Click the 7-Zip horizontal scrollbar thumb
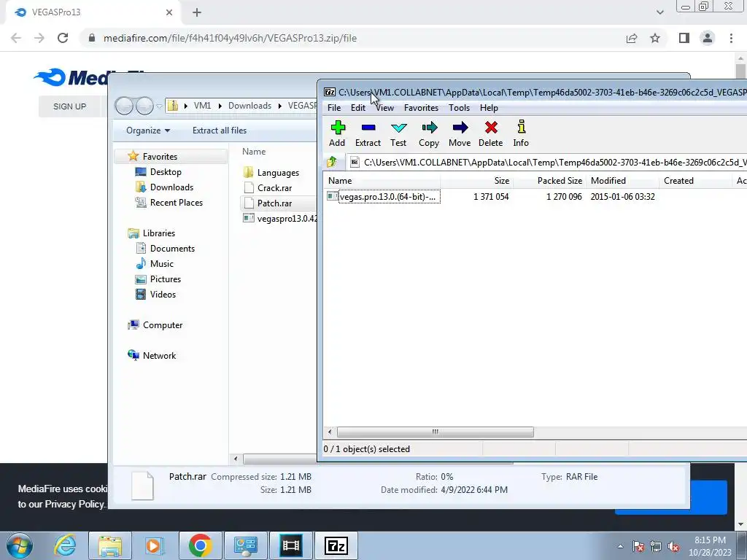The height and width of the screenshot is (560, 747). [435, 432]
